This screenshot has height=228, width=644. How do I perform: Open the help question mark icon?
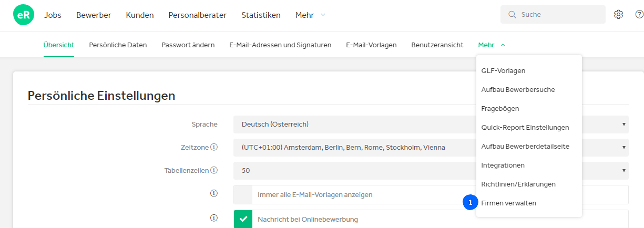click(x=639, y=15)
